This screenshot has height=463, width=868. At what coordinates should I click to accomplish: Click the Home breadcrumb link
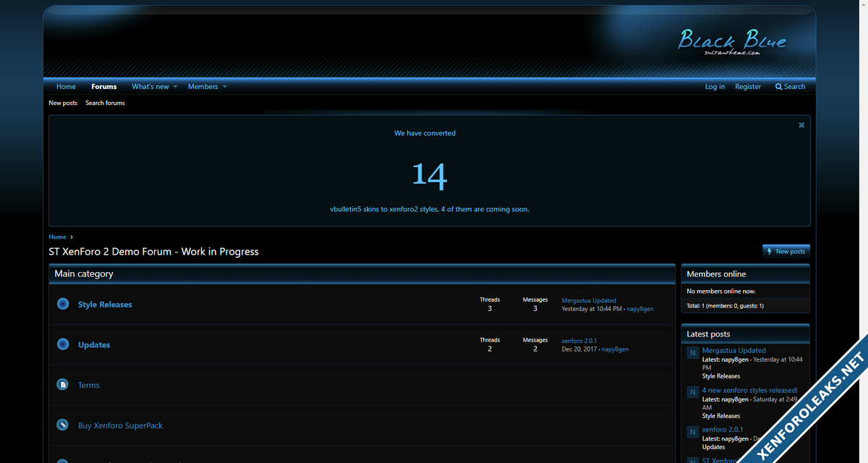57,237
